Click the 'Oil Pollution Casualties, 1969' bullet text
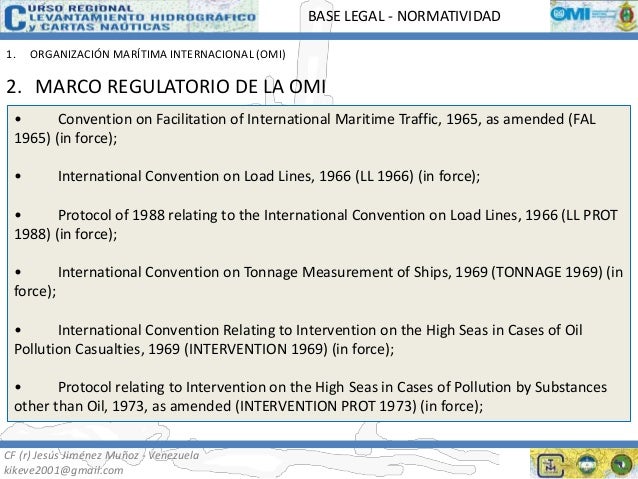 click(298, 339)
